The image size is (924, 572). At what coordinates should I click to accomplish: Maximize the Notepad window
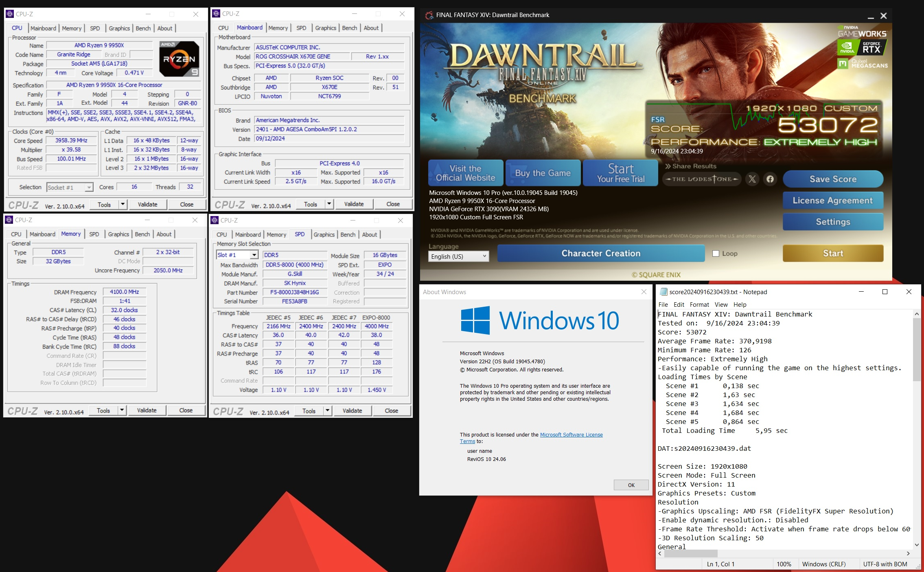tap(885, 292)
